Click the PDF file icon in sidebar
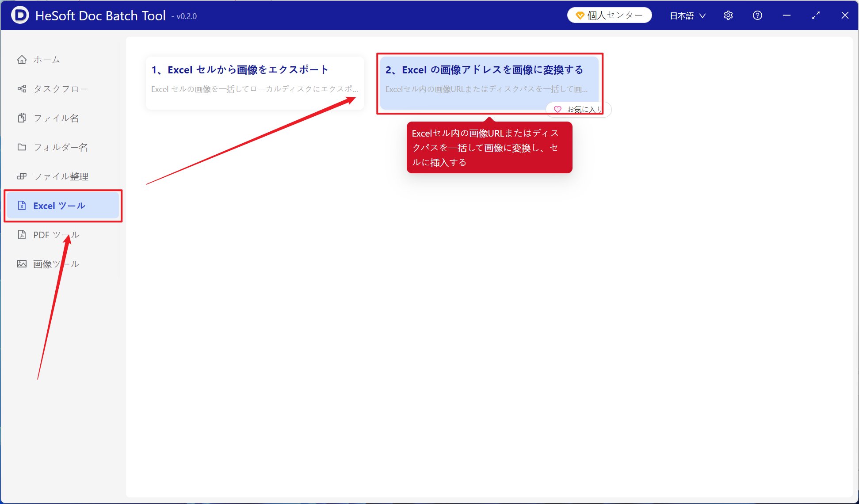Image resolution: width=859 pixels, height=504 pixels. tap(22, 235)
